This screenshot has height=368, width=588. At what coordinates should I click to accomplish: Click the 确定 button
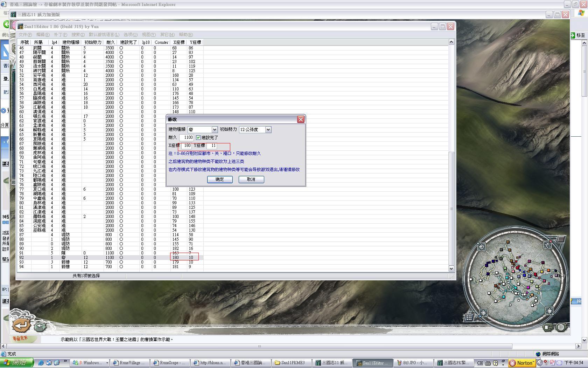[x=220, y=179]
